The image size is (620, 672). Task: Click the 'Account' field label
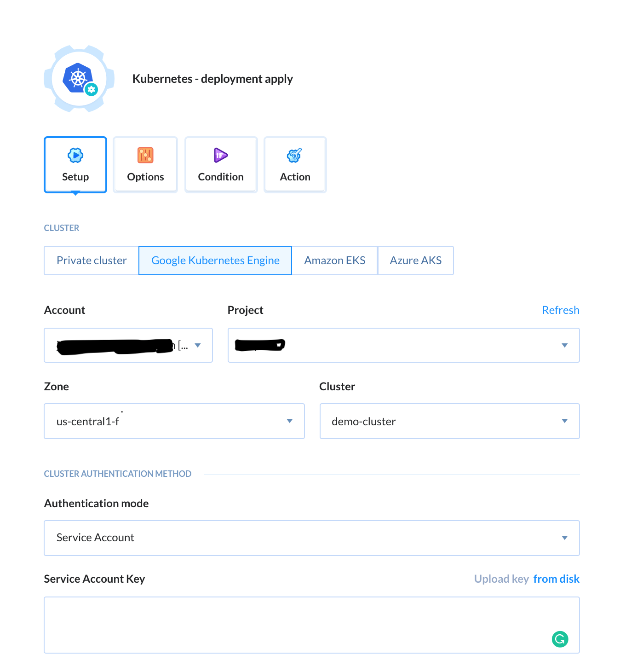click(64, 310)
